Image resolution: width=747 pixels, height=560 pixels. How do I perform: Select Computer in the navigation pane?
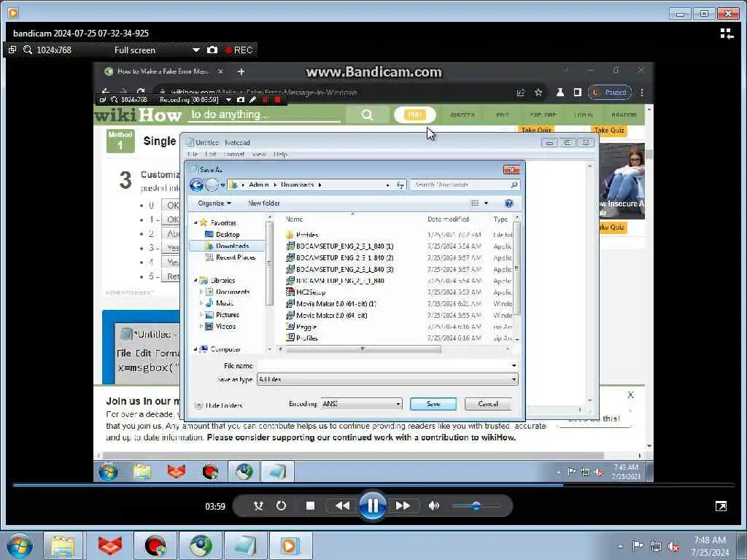point(220,349)
